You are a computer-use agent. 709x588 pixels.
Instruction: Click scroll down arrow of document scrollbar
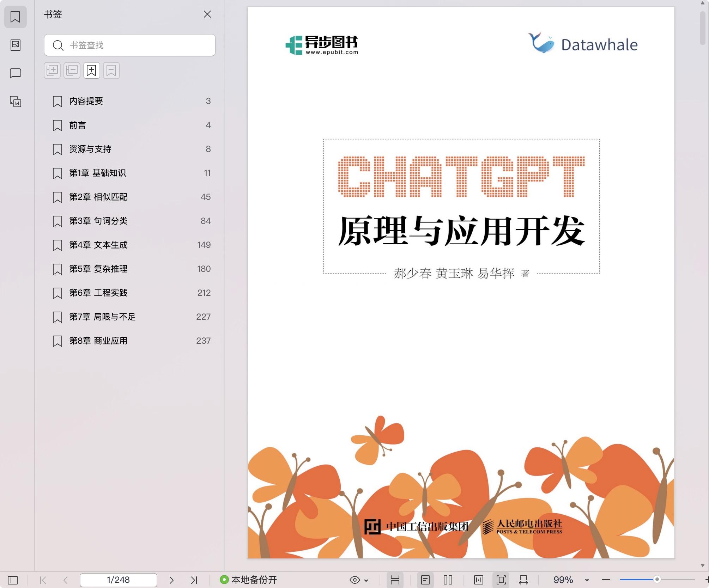click(702, 565)
